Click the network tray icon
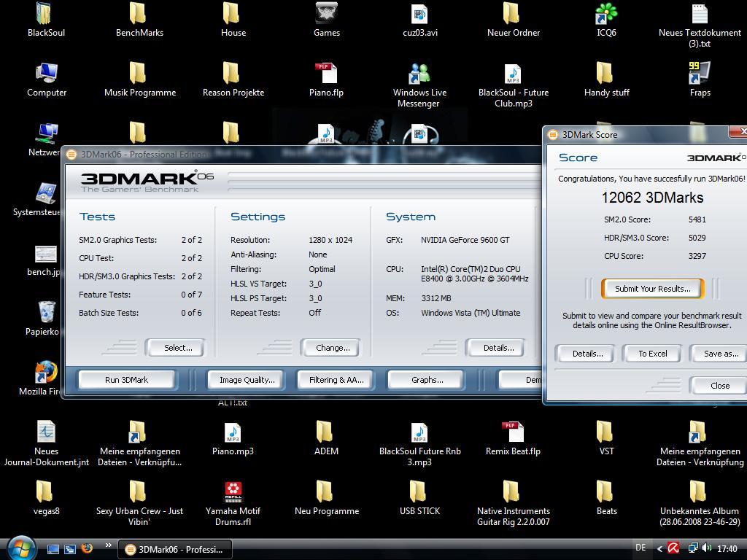This screenshot has width=747, height=560. point(693,548)
